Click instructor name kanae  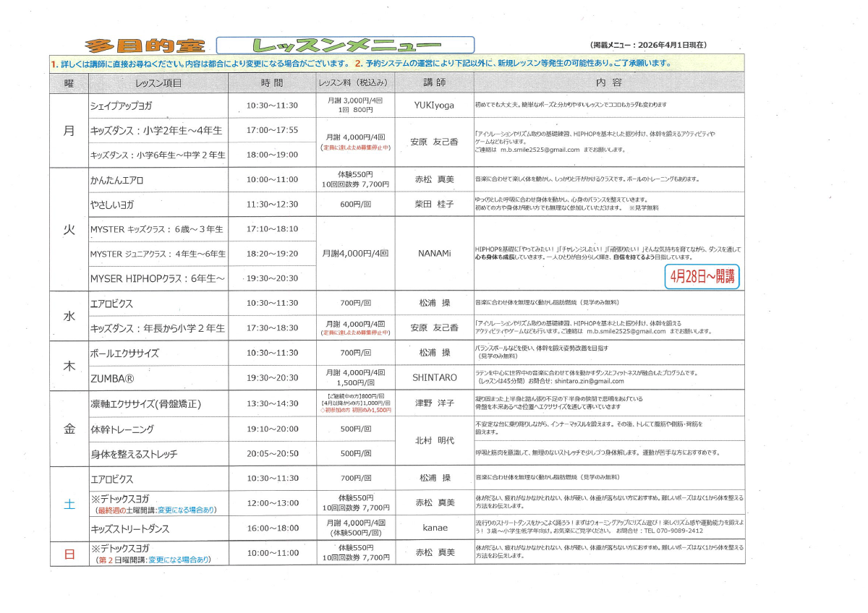click(x=434, y=528)
